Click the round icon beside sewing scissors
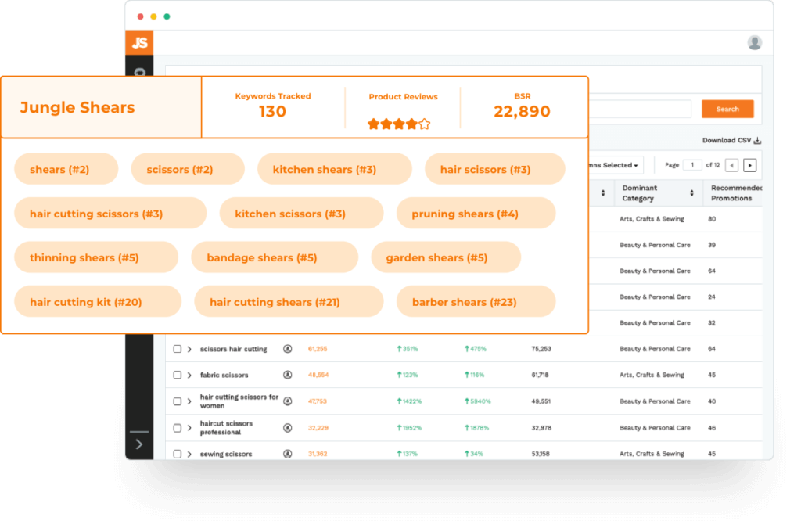 click(288, 454)
